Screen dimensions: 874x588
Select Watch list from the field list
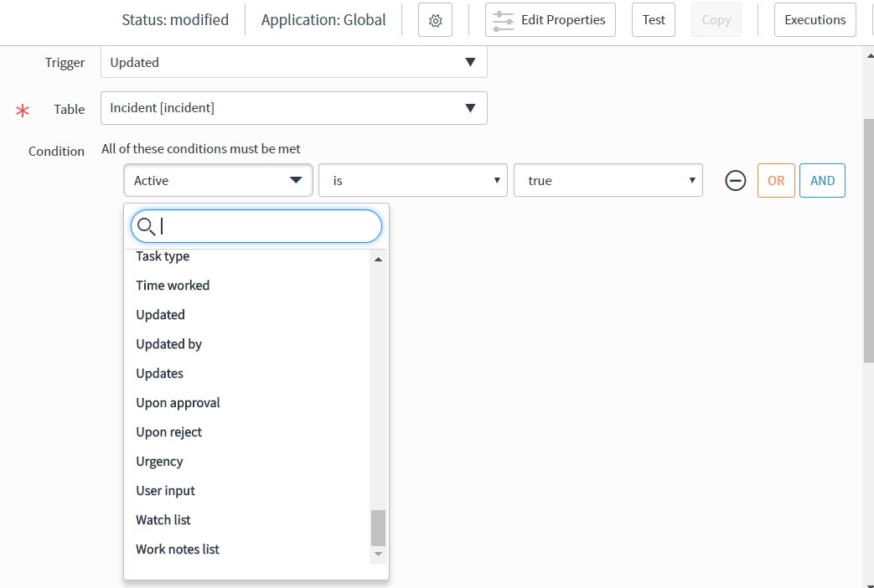(x=163, y=519)
